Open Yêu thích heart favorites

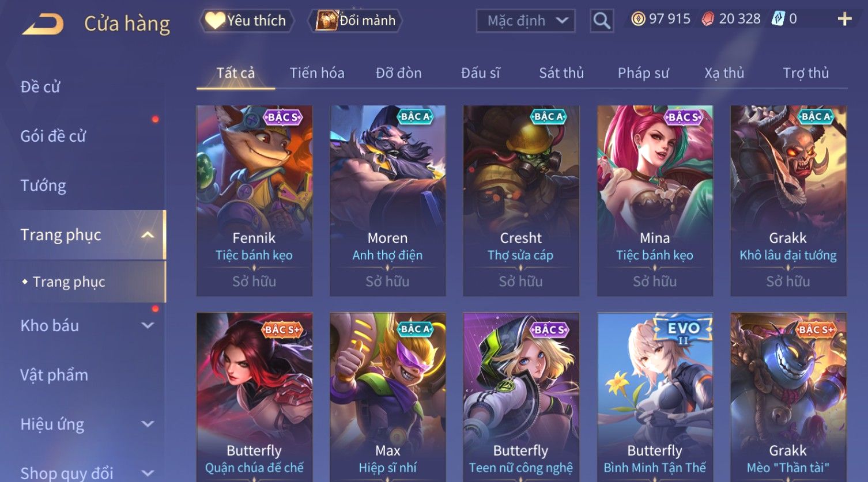(x=247, y=21)
